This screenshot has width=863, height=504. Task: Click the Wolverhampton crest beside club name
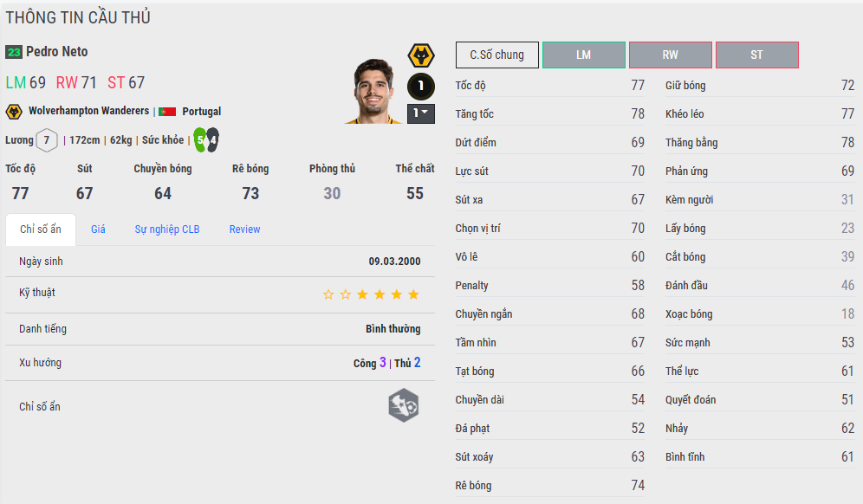tap(14, 112)
